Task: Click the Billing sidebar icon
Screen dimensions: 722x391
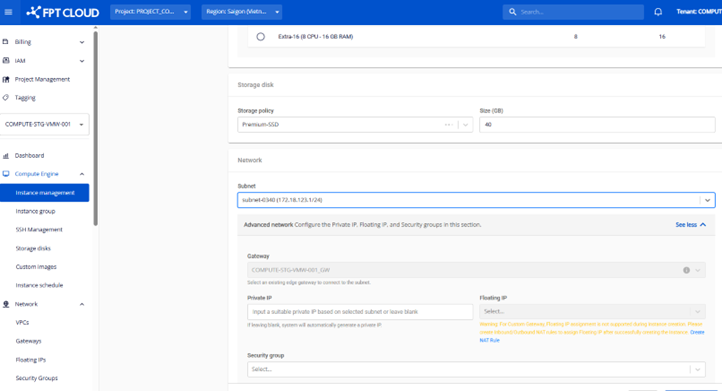Action: point(6,41)
